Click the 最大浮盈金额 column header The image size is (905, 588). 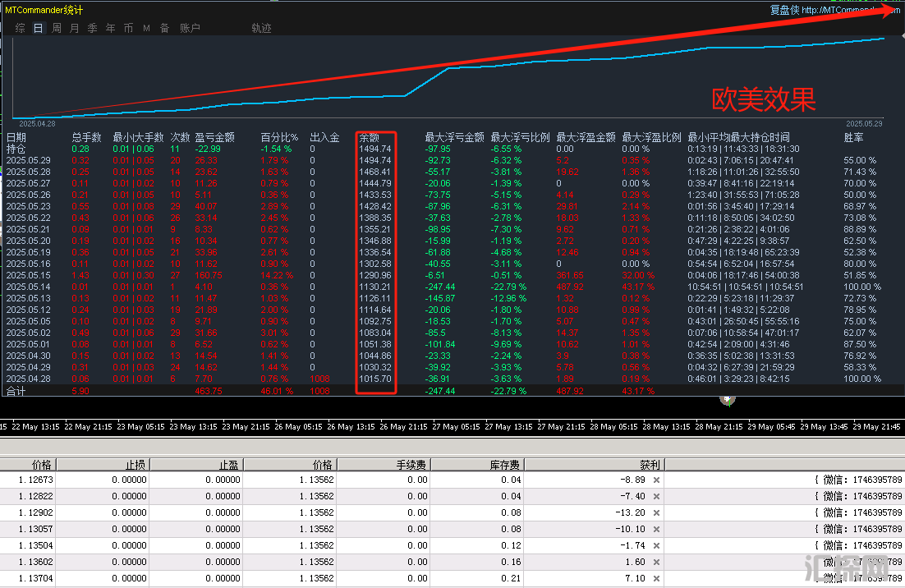586,137
